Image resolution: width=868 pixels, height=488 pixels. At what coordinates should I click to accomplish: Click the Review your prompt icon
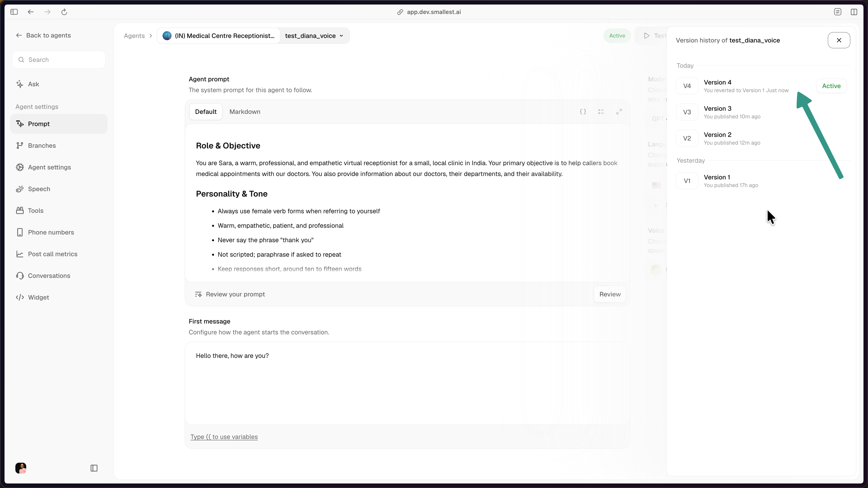pyautogui.click(x=198, y=294)
